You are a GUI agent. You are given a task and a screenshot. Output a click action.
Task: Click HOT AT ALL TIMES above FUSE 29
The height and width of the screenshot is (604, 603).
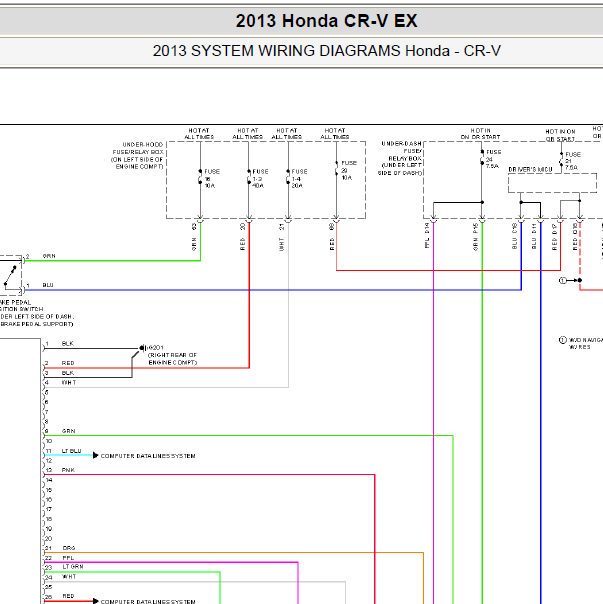coord(335,134)
